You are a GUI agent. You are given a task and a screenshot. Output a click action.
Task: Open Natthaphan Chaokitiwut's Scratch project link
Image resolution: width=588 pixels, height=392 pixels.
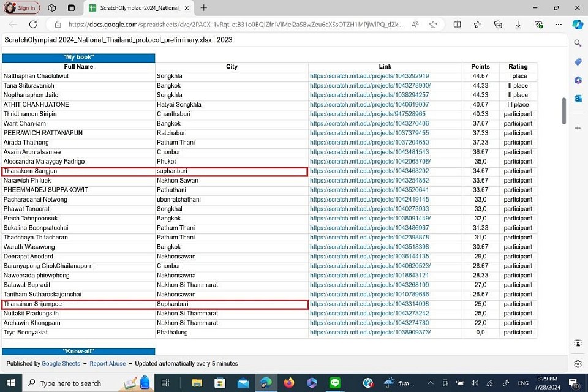[x=369, y=76]
